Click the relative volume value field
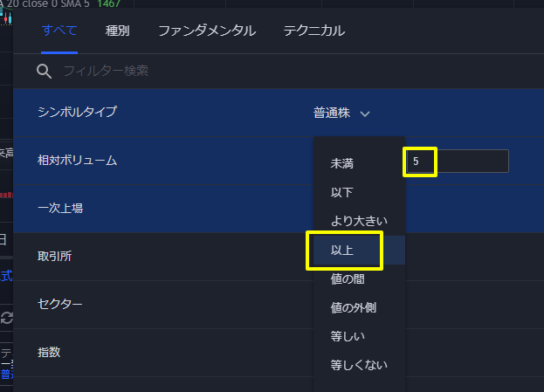Image resolution: width=544 pixels, height=392 pixels. 458,162
